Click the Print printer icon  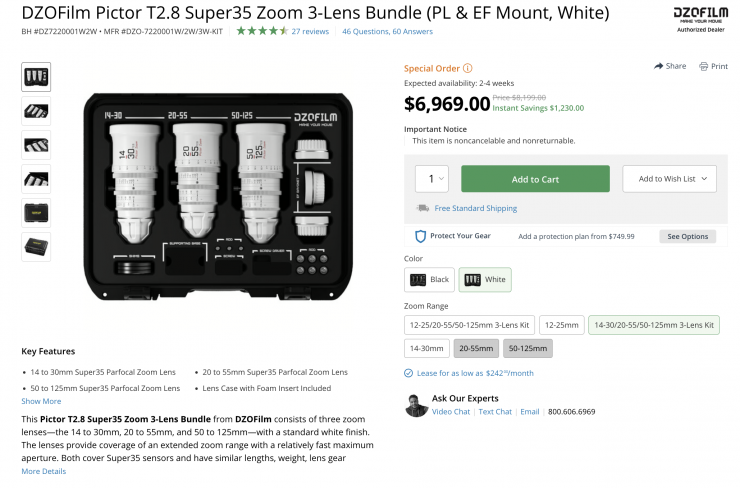click(704, 66)
